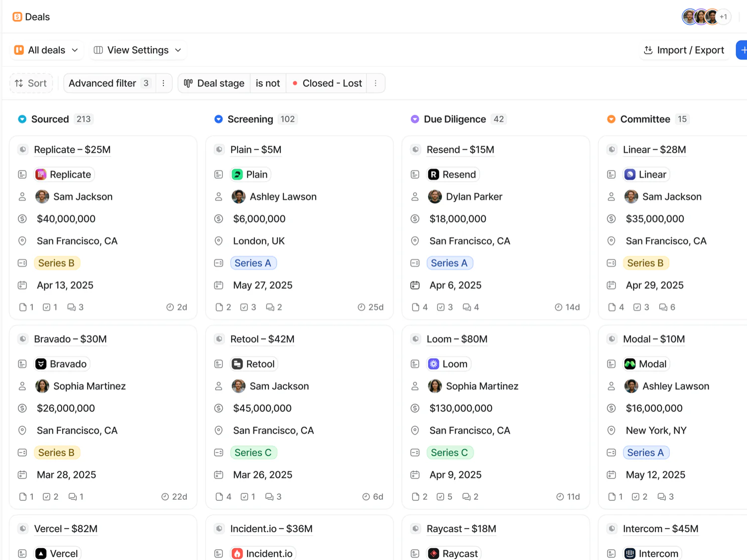Screen dimensions: 747x560
Task: Change the Closed - Lost filter value
Action: click(327, 84)
